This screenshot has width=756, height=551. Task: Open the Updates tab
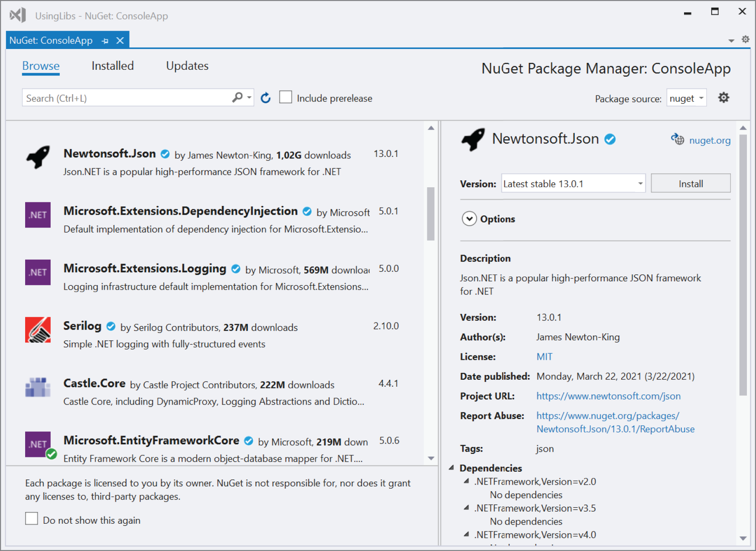coord(187,66)
